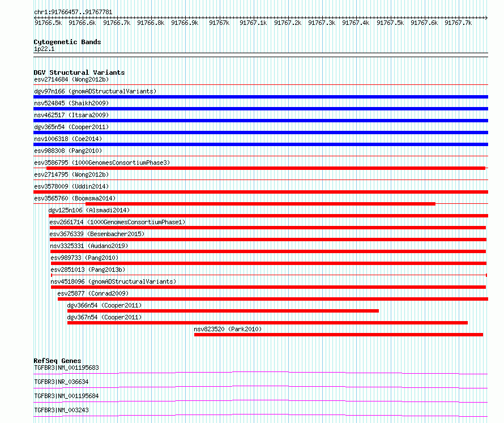Screen dimensions: 504x423
Task: Click the RefSeq Genes track title
Action: point(57,361)
